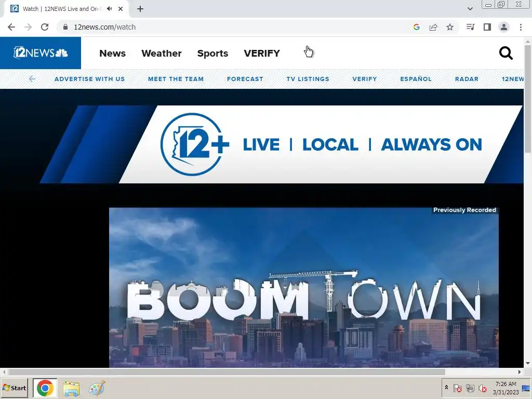Switch to ESPAÑOL section
The height and width of the screenshot is (399, 532).
tap(416, 79)
